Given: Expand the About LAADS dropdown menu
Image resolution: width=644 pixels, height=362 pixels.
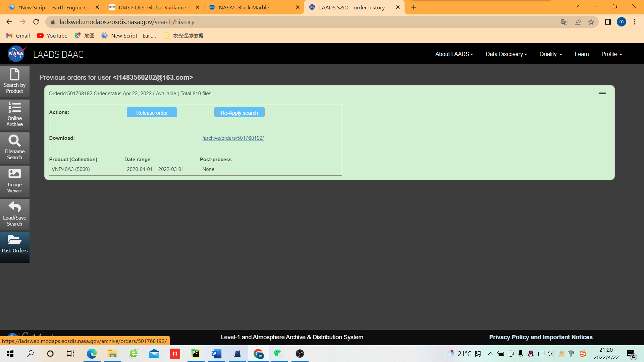Looking at the screenshot, I should point(454,54).
